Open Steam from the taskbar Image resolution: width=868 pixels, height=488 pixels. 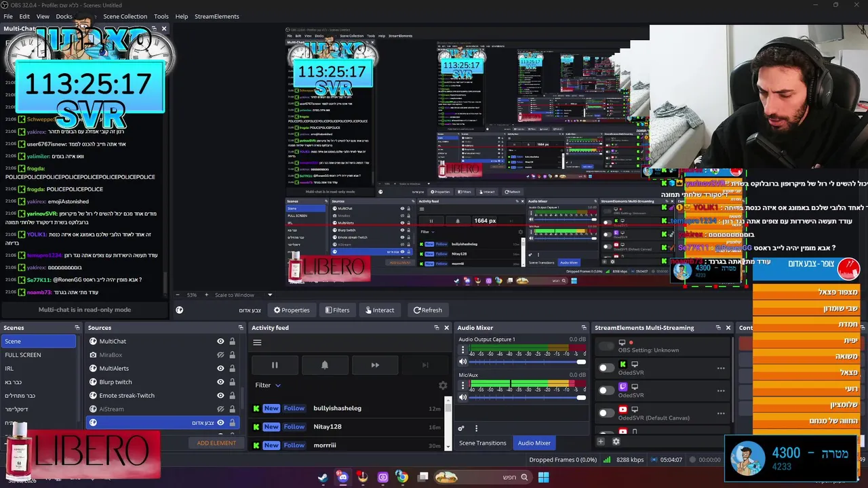323,477
